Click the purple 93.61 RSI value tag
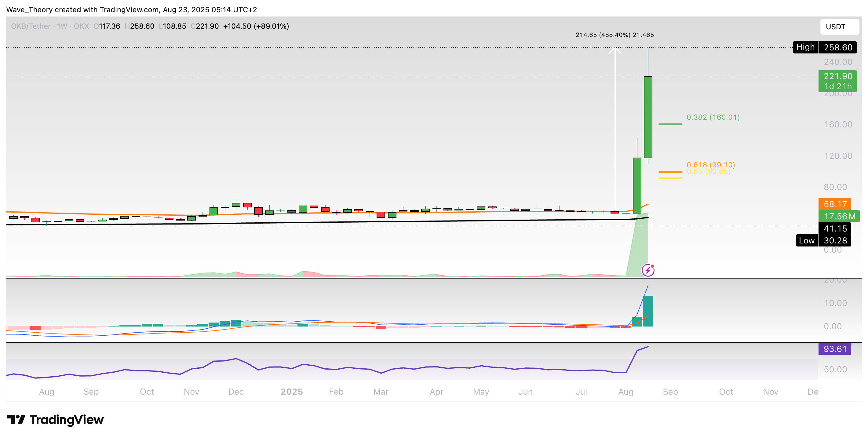868x438 pixels. [x=835, y=349]
